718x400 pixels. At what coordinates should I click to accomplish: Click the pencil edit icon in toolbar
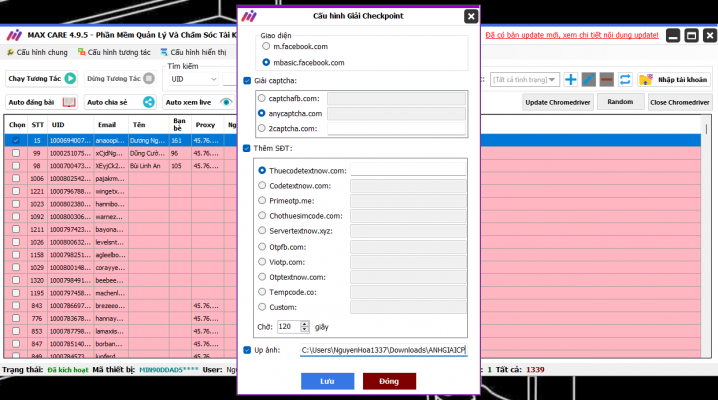[588, 79]
